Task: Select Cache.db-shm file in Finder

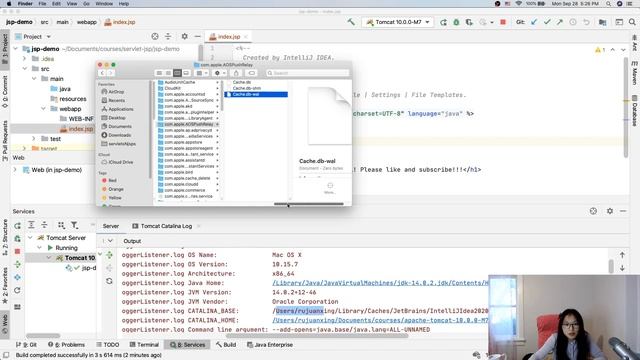Action: tap(247, 88)
